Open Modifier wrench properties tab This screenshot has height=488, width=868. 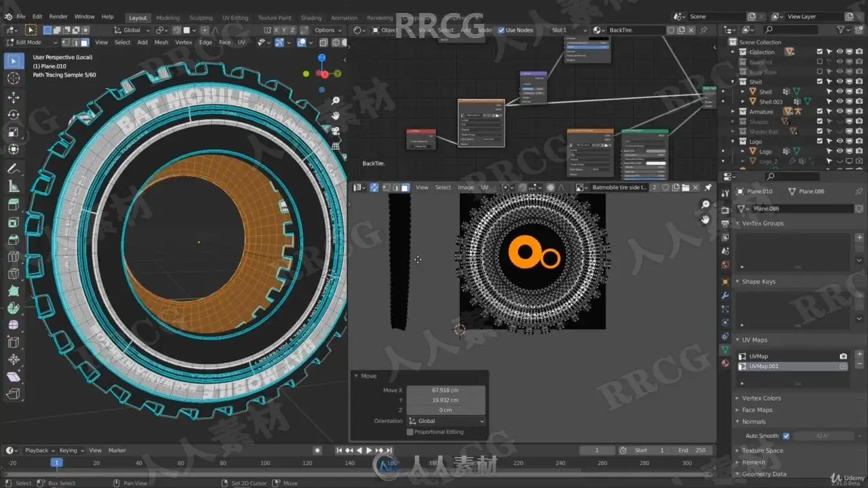tap(725, 296)
